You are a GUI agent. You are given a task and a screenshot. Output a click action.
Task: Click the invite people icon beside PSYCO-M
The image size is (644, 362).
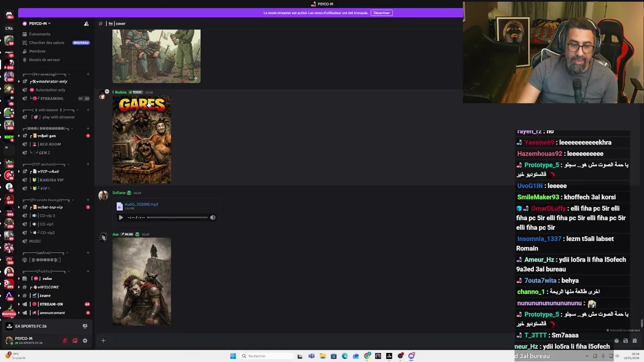pyautogui.click(x=87, y=24)
